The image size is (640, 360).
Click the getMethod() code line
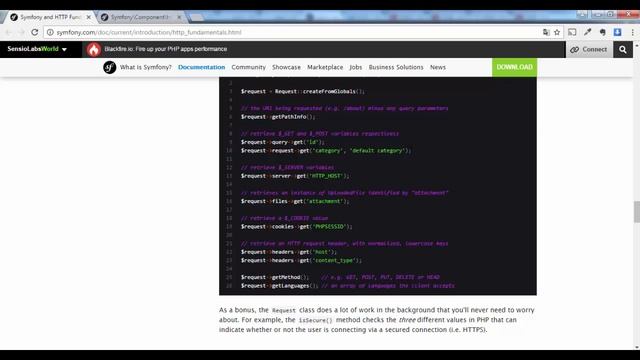click(x=275, y=277)
